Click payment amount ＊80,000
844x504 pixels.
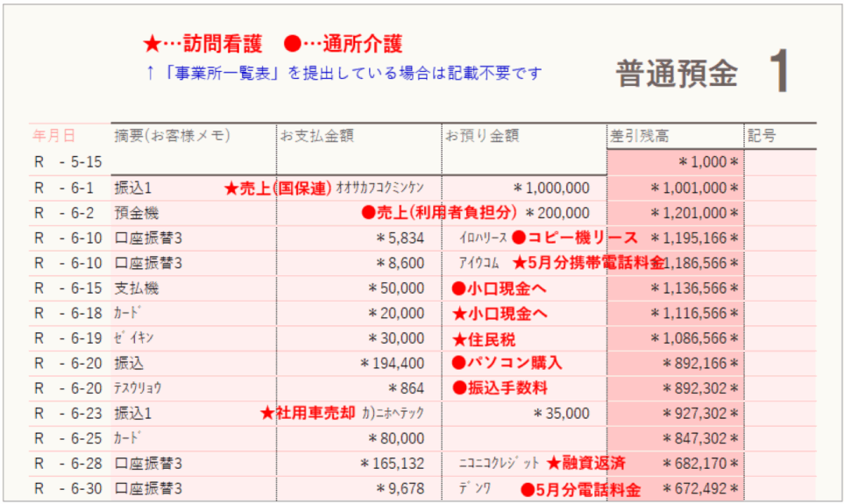click(396, 438)
